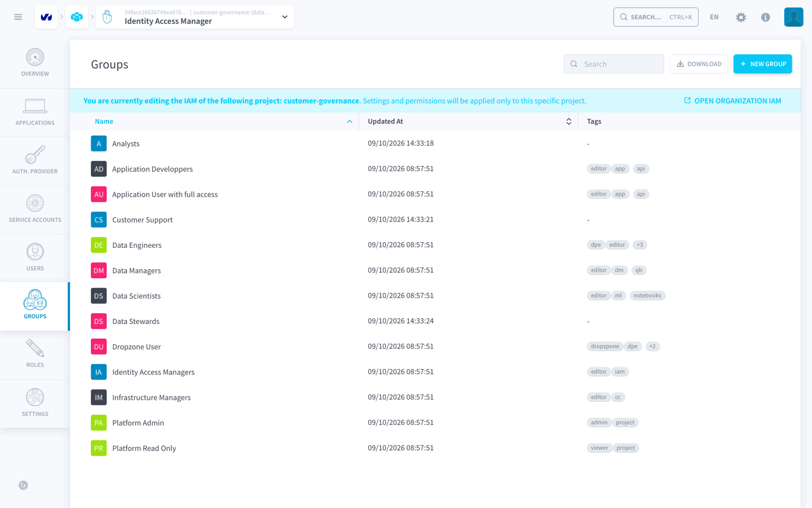Open the Overview section in sidebar
This screenshot has height=508, width=812.
(x=35, y=63)
